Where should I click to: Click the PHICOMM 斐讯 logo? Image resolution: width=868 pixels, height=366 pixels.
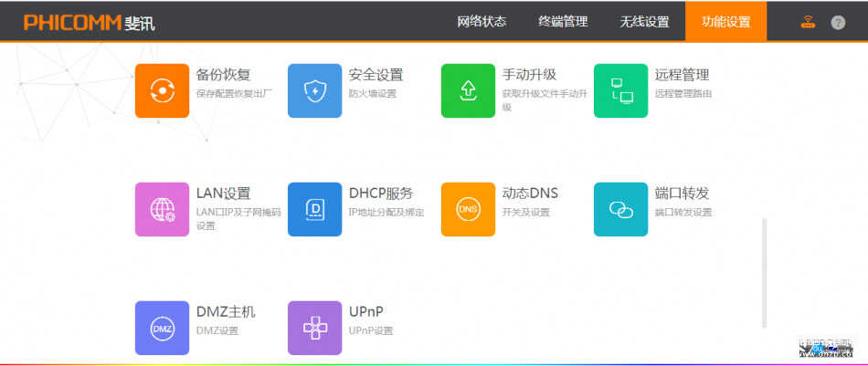click(x=90, y=23)
